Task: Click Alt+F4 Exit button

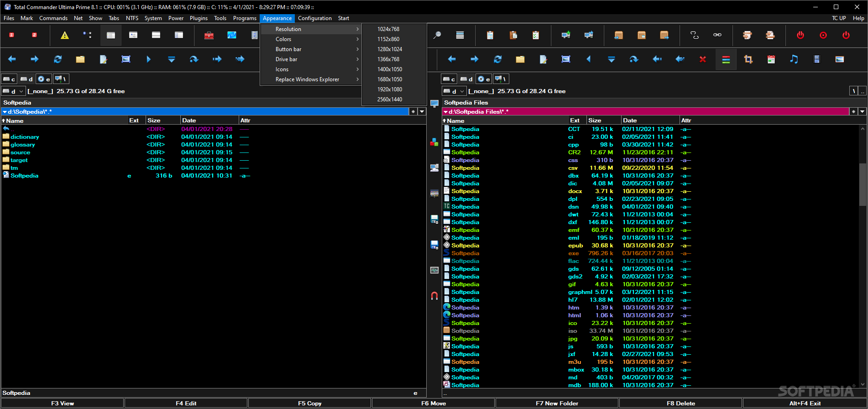Action: click(x=805, y=403)
